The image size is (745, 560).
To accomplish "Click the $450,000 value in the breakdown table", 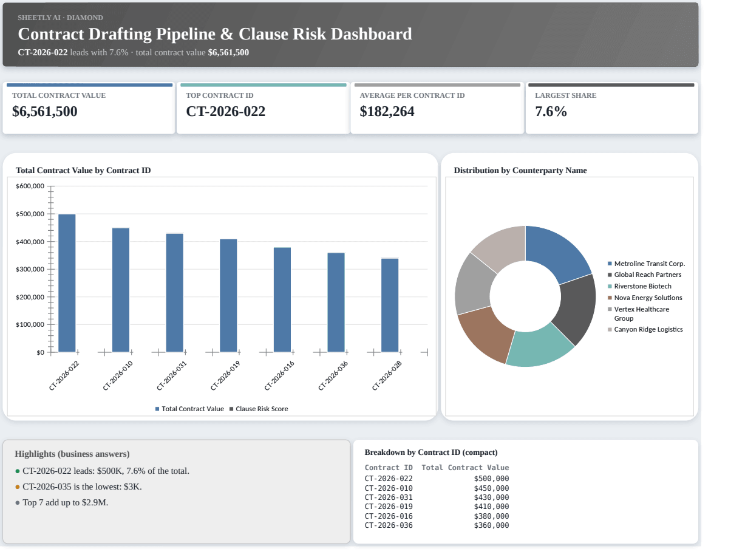I will point(492,488).
